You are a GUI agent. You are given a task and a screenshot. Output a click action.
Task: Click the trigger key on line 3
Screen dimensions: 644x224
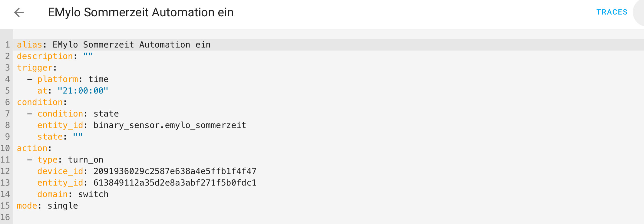35,68
